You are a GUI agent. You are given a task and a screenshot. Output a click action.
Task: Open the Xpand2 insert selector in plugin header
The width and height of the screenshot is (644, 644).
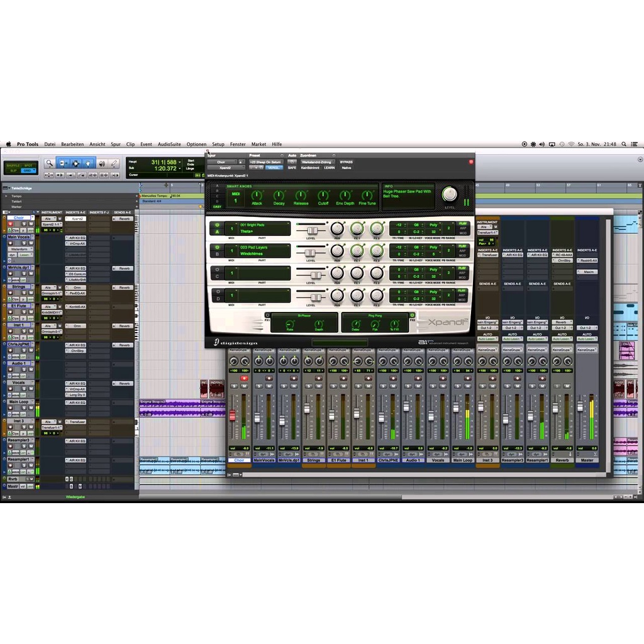tap(226, 168)
